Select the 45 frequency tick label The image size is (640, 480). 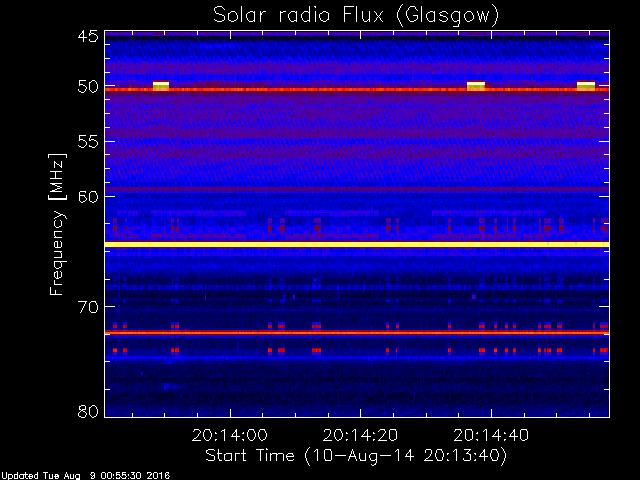tap(88, 36)
